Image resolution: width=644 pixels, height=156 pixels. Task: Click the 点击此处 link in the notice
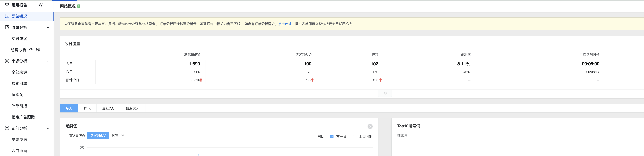pos(285,24)
